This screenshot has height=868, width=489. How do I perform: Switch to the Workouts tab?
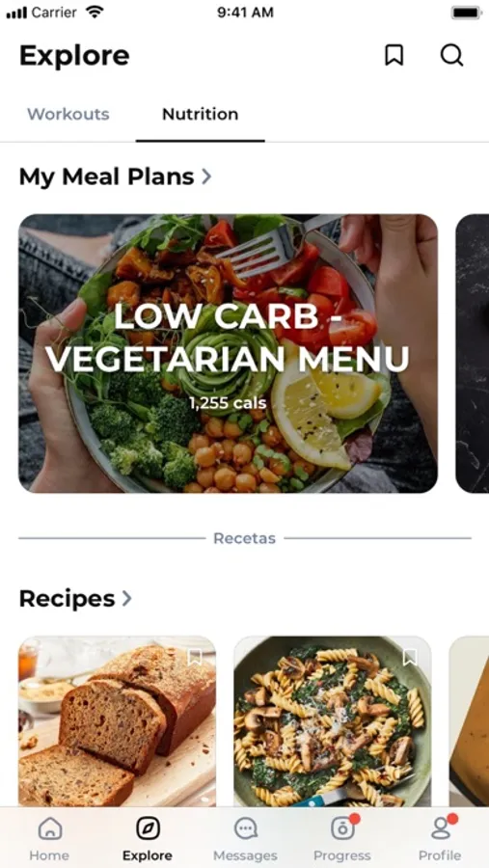(68, 114)
